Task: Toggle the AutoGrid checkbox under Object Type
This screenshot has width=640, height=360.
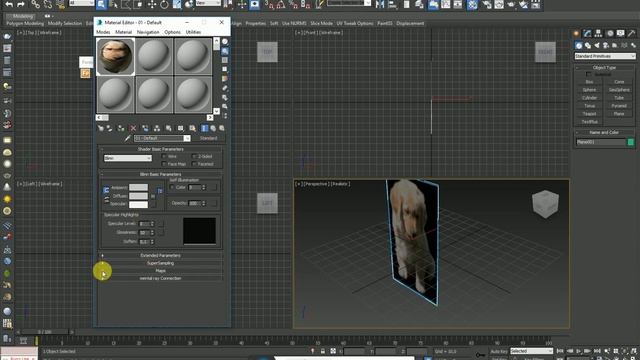Action: click(x=588, y=74)
